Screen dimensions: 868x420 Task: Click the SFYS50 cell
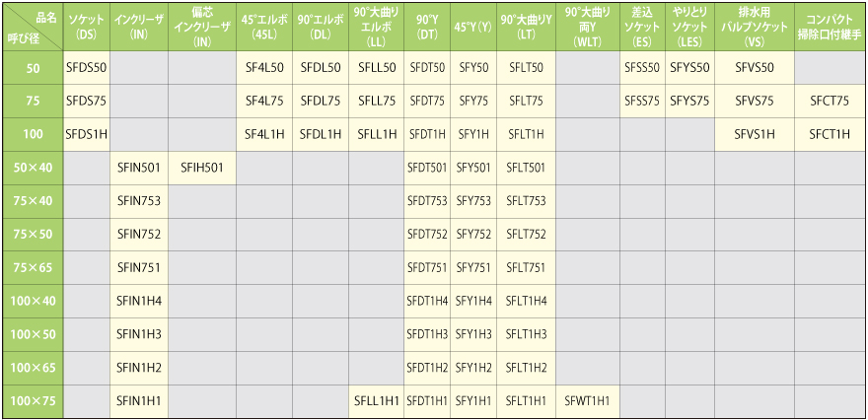tap(689, 67)
